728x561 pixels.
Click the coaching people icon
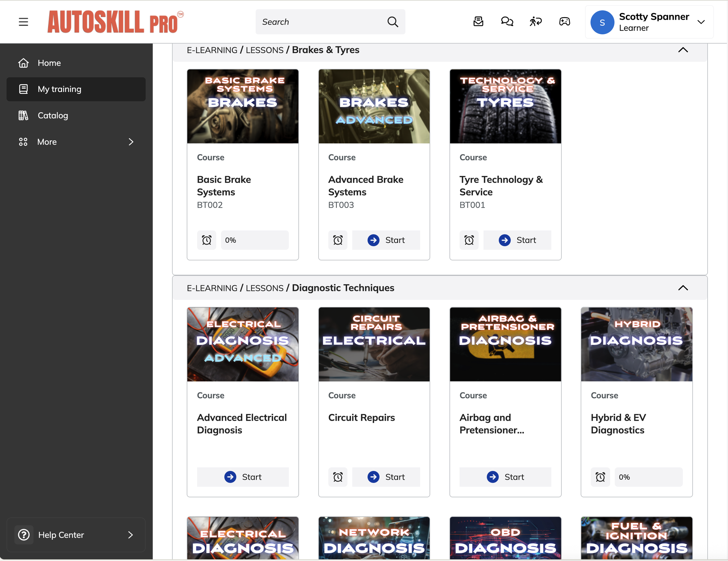click(535, 22)
